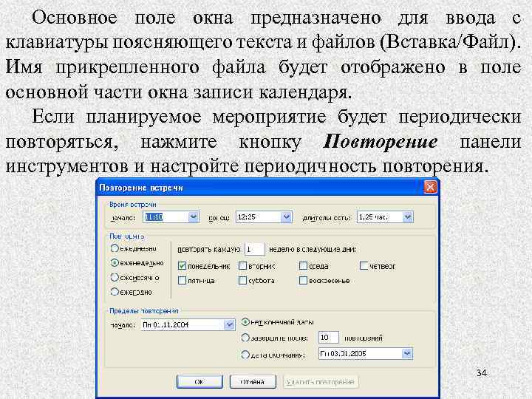
Task: Click the Пределы повторения group label
Action: coord(144,311)
